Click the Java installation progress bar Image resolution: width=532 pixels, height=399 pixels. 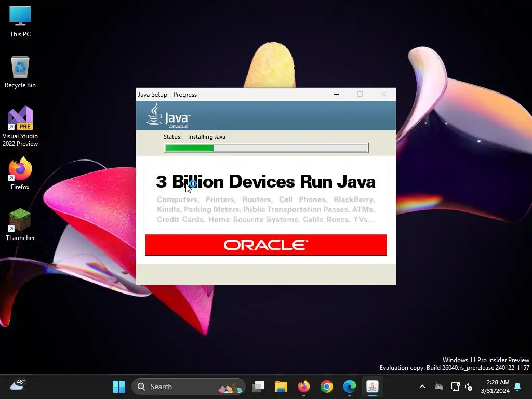[266, 148]
